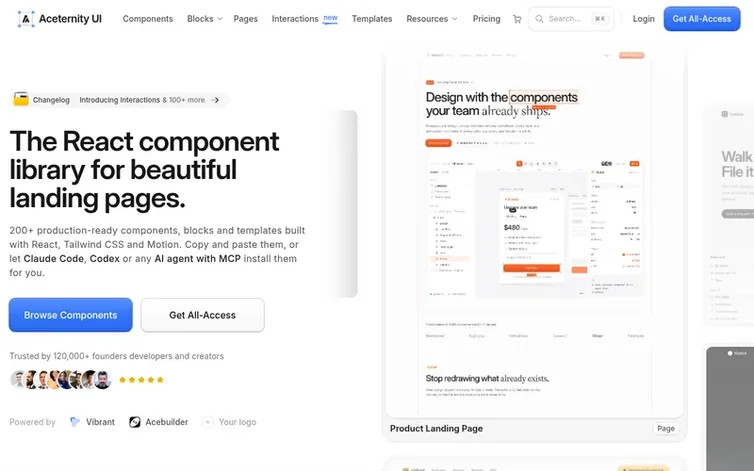
Task: Click the Product Landing Page title
Action: [x=436, y=428]
